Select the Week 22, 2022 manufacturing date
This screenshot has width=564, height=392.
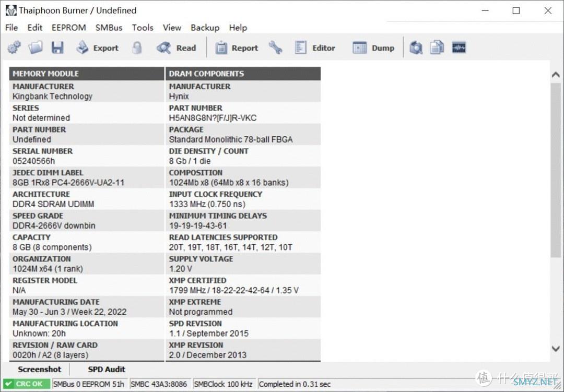(69, 312)
